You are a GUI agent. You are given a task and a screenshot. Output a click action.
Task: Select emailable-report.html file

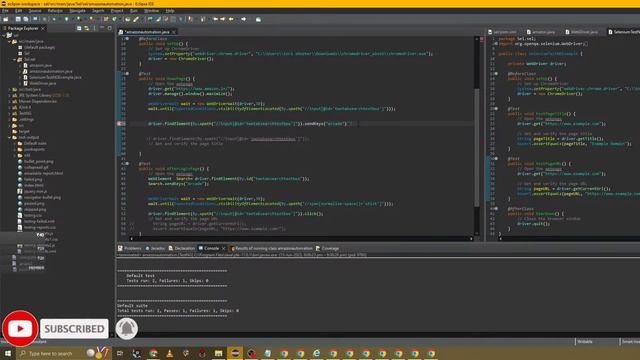(x=40, y=173)
